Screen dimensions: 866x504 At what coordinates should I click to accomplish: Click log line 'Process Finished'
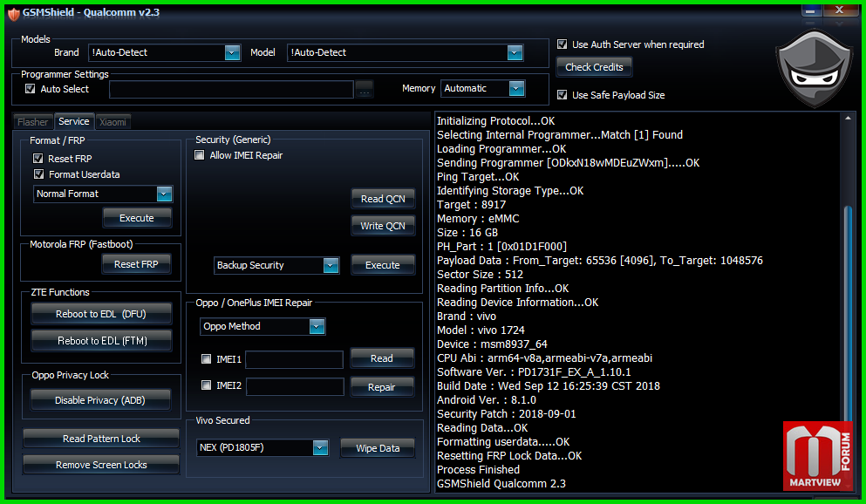478,470
